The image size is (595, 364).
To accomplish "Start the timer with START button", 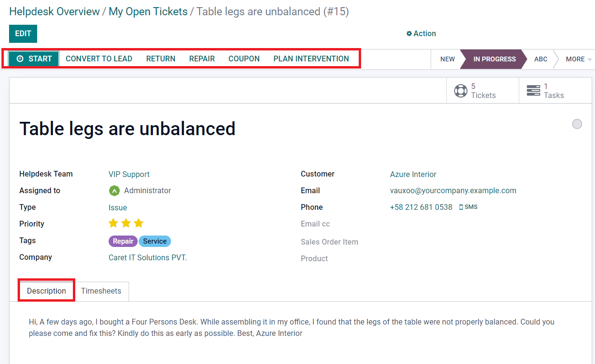I will [34, 59].
